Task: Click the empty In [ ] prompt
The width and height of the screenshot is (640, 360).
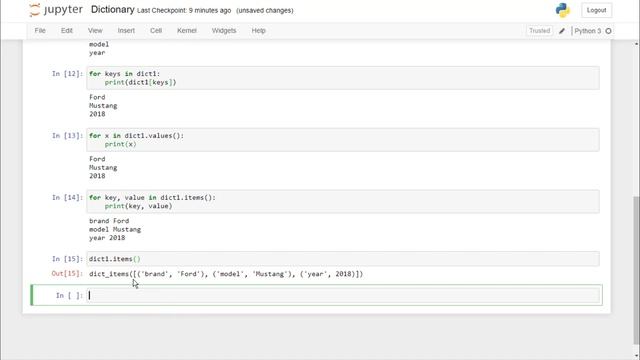Action: (69, 296)
